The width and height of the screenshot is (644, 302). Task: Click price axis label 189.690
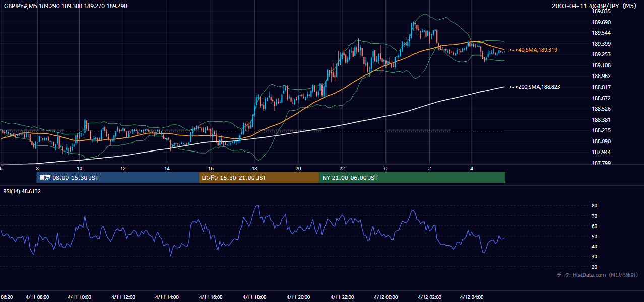coord(601,22)
